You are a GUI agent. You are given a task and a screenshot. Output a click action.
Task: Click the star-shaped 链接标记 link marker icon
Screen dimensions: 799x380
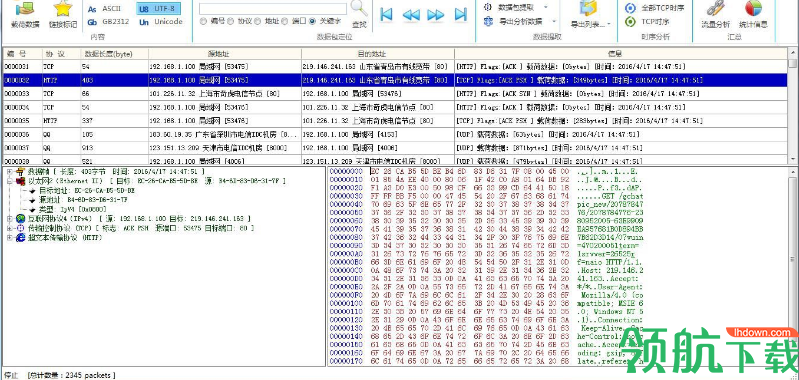63,9
